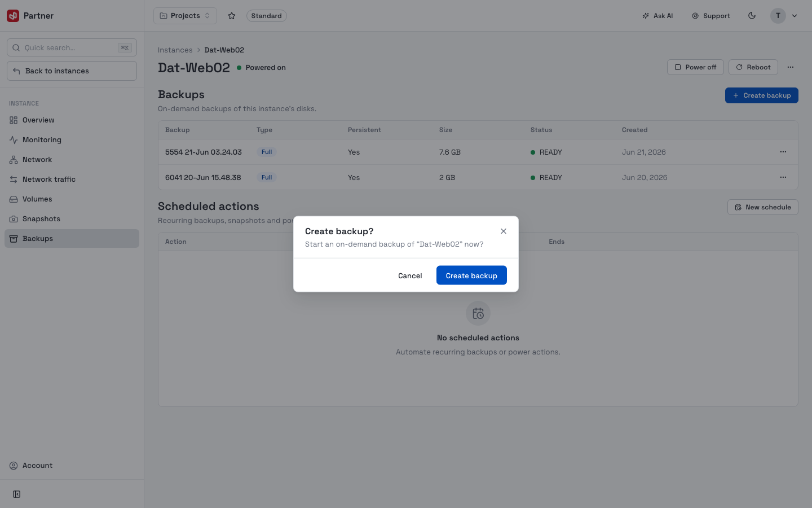Screen dimensions: 812x508
Task: Open Network traffic in sidebar
Action: 72,179
